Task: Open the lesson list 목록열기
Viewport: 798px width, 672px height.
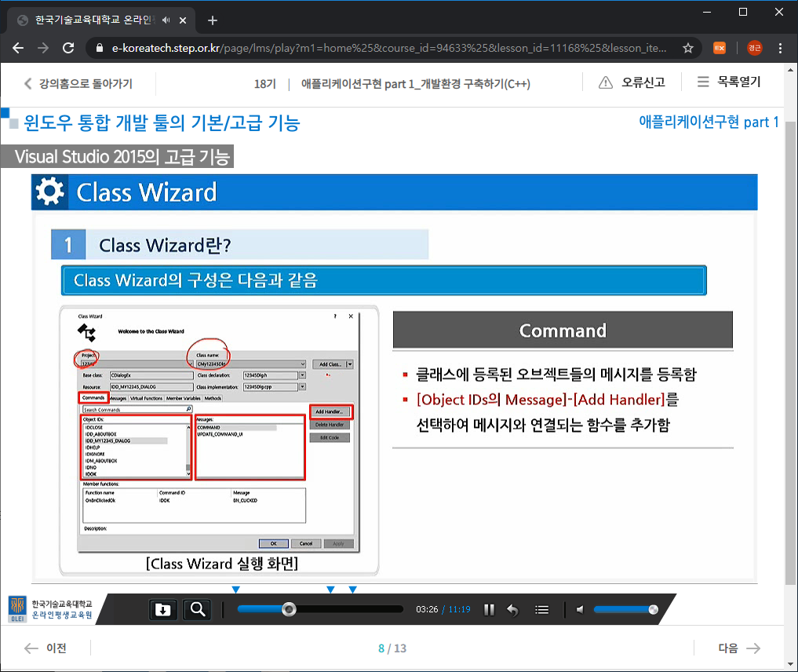Action: 729,82
